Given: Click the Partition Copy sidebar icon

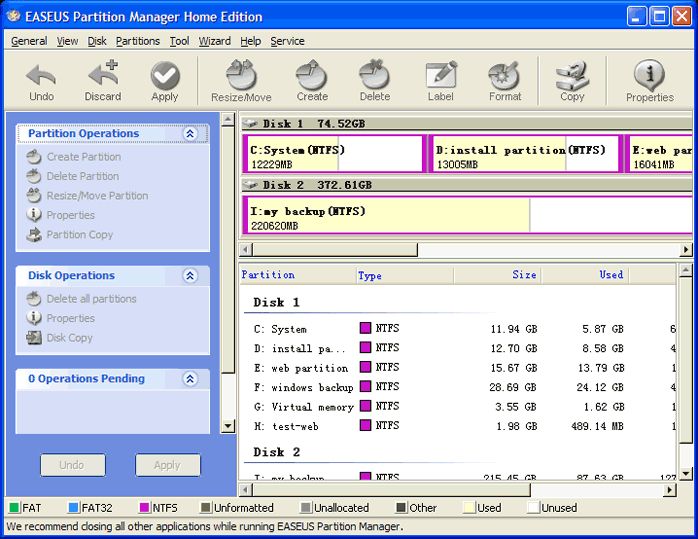Looking at the screenshot, I should pos(34,235).
